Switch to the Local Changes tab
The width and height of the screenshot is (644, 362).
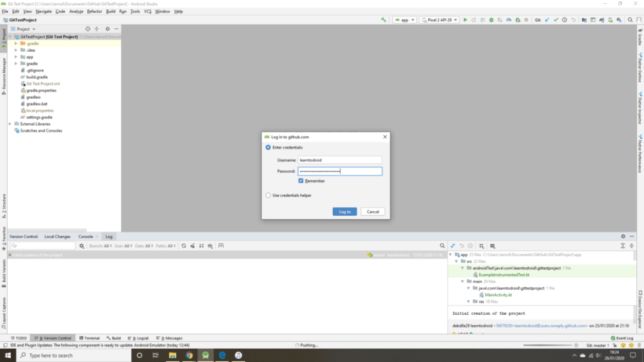[57, 236]
